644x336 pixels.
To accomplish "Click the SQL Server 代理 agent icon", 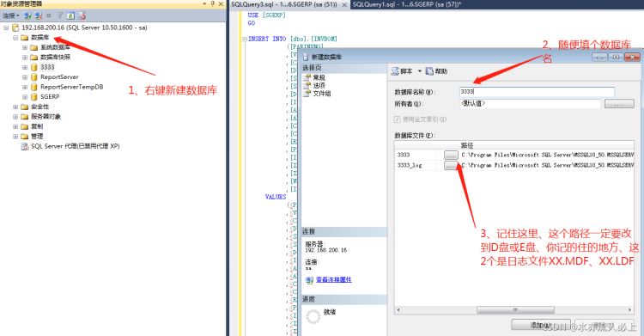I will [25, 146].
